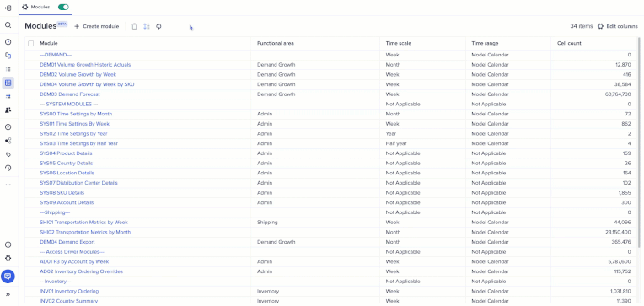This screenshot has height=306, width=644.
Task: Open the blue chat feedback button
Action: click(x=8, y=276)
